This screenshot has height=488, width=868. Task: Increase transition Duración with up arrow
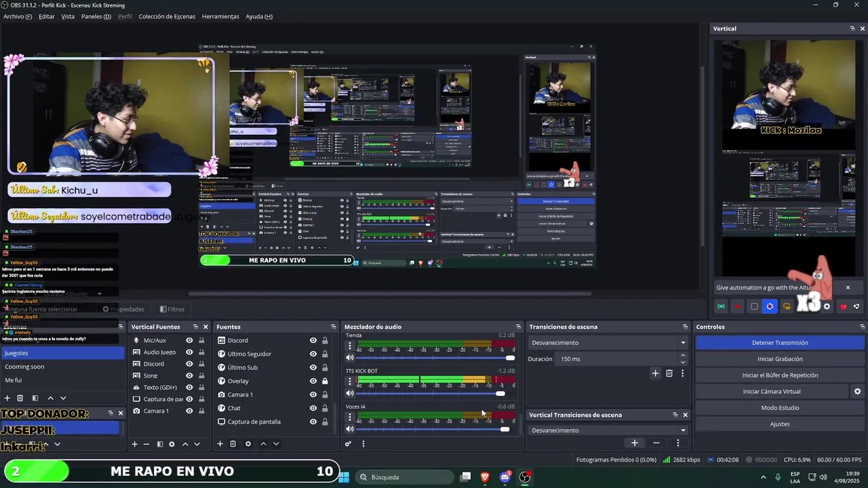tap(683, 355)
